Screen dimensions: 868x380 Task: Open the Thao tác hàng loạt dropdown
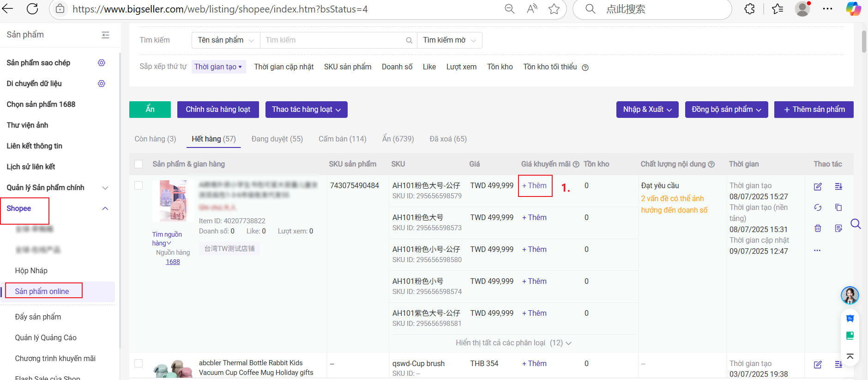[x=307, y=110]
